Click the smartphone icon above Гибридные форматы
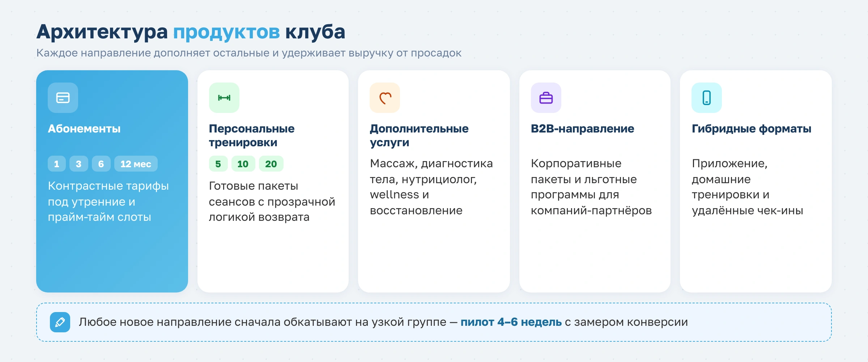 [707, 98]
